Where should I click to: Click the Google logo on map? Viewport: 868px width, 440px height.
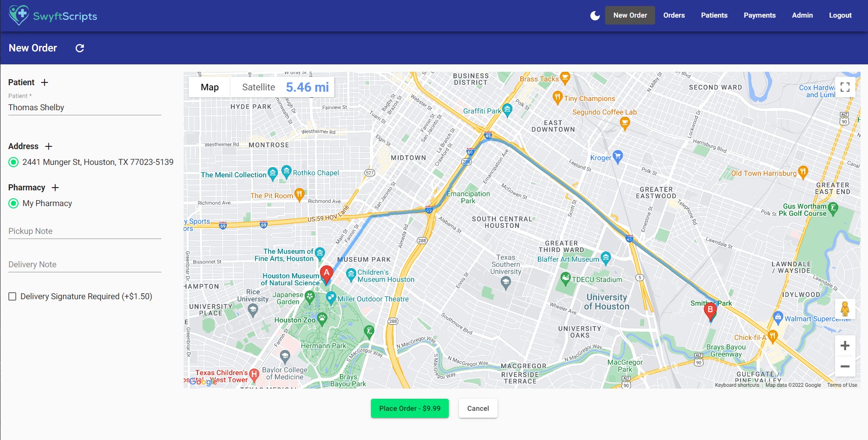coord(203,382)
